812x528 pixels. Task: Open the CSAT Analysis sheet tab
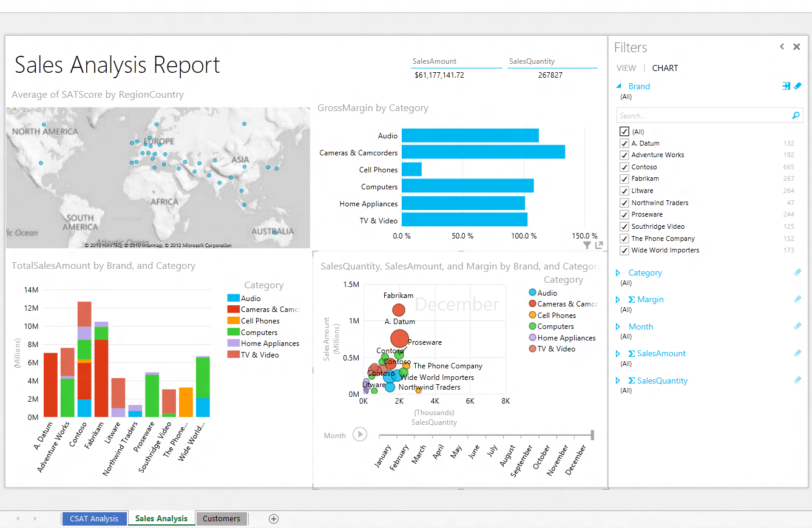point(94,518)
